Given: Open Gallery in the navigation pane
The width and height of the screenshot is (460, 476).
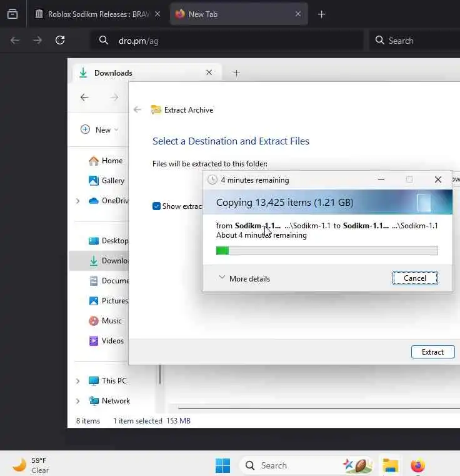Looking at the screenshot, I should pos(106,181).
